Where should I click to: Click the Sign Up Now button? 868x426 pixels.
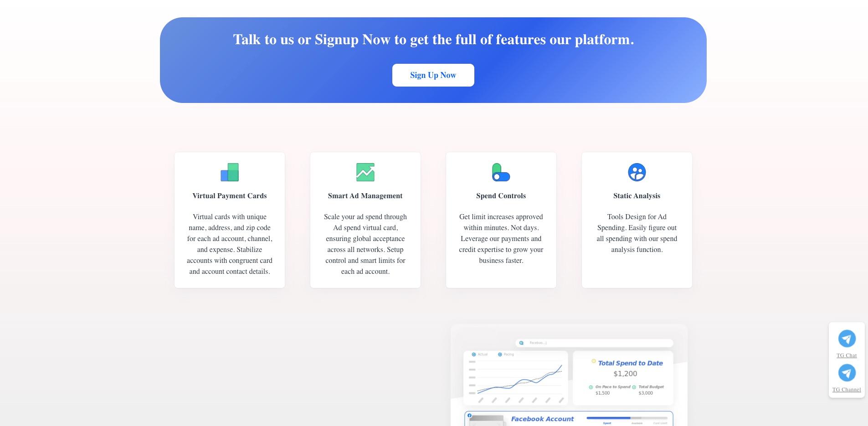click(433, 75)
